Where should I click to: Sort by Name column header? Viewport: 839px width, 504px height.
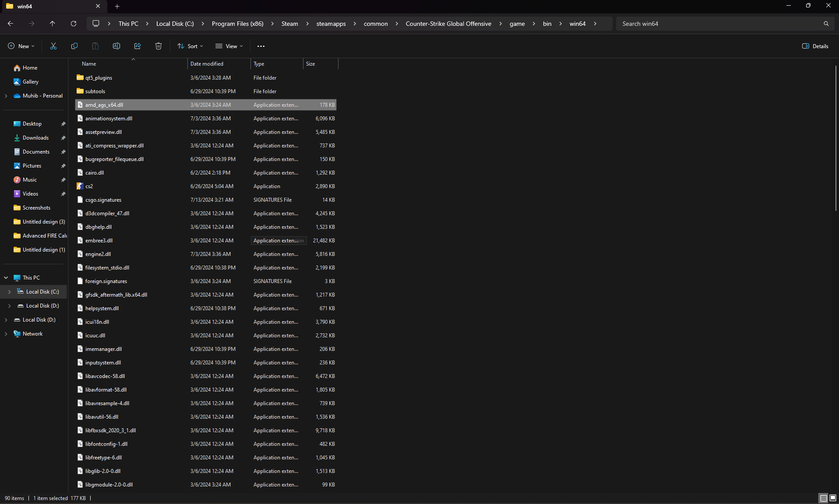(131, 64)
